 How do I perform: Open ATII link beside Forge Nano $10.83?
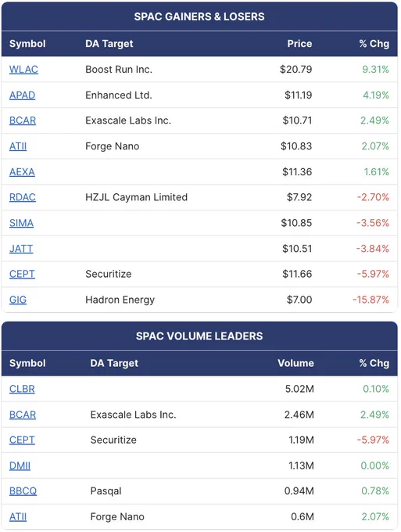point(18,146)
